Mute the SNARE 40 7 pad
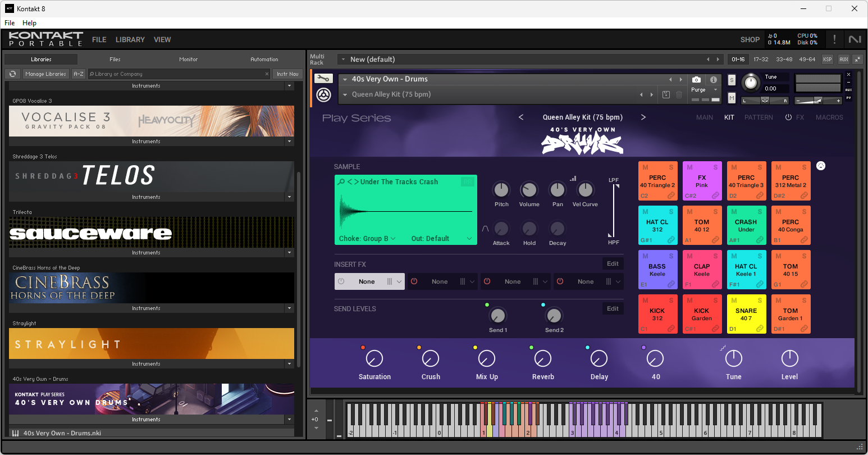Screen dimensions: 868x455 coord(734,301)
